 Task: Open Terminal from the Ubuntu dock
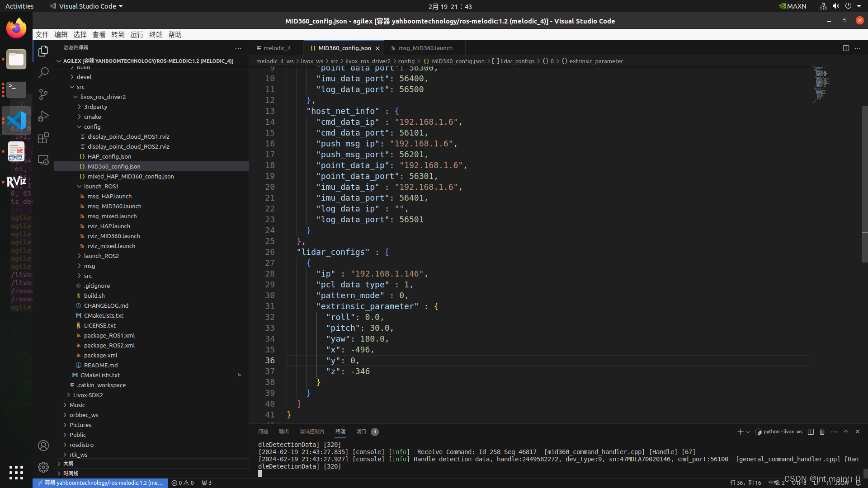point(16,90)
